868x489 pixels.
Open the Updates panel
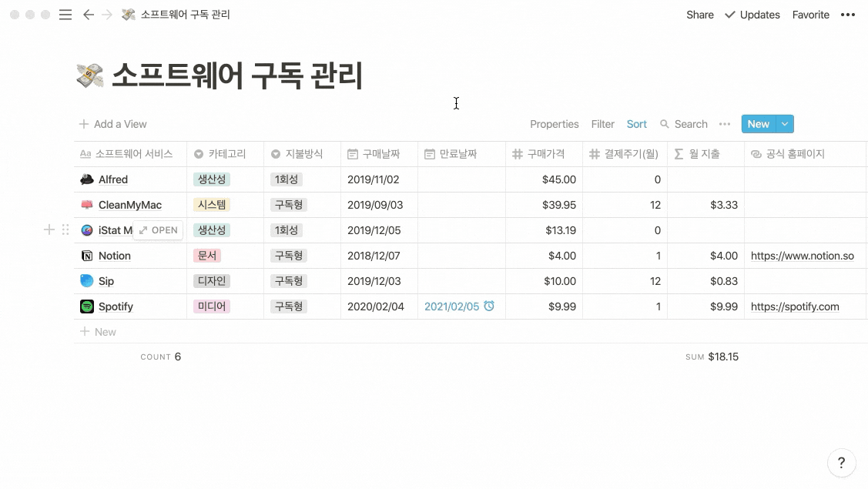point(752,15)
